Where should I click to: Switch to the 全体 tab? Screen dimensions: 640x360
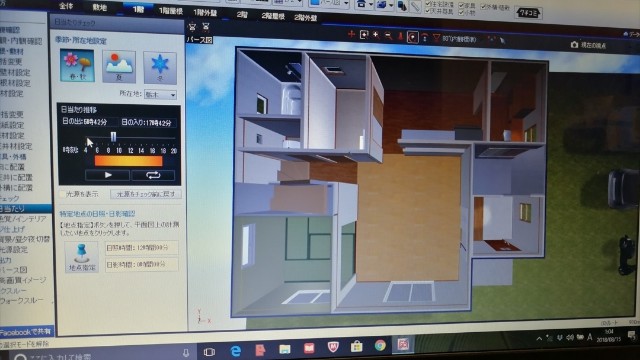(x=66, y=6)
